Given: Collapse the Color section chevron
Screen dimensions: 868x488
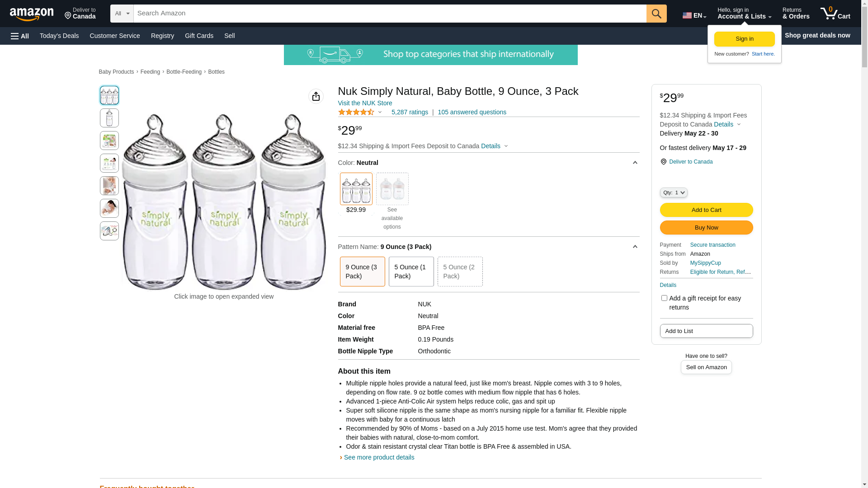Looking at the screenshot, I should tap(635, 163).
